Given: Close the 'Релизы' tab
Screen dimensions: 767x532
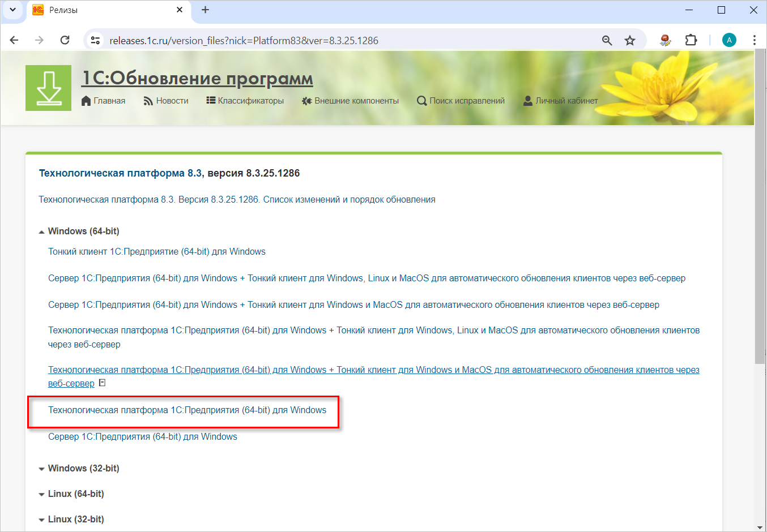Looking at the screenshot, I should pyautogui.click(x=180, y=10).
